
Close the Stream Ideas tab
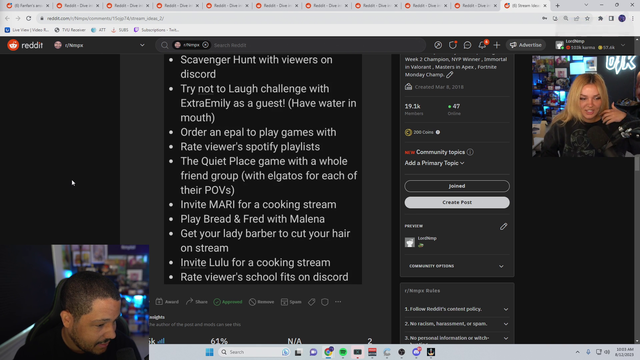click(x=544, y=6)
